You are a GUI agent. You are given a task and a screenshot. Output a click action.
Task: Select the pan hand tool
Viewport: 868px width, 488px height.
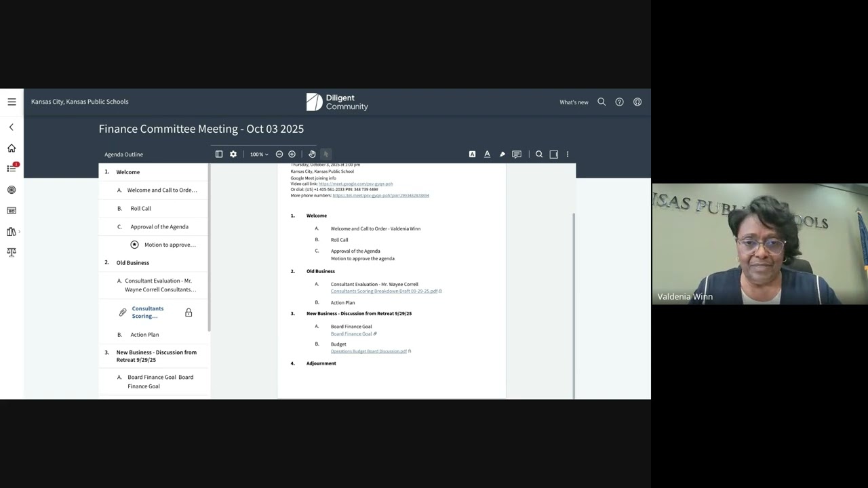point(312,155)
